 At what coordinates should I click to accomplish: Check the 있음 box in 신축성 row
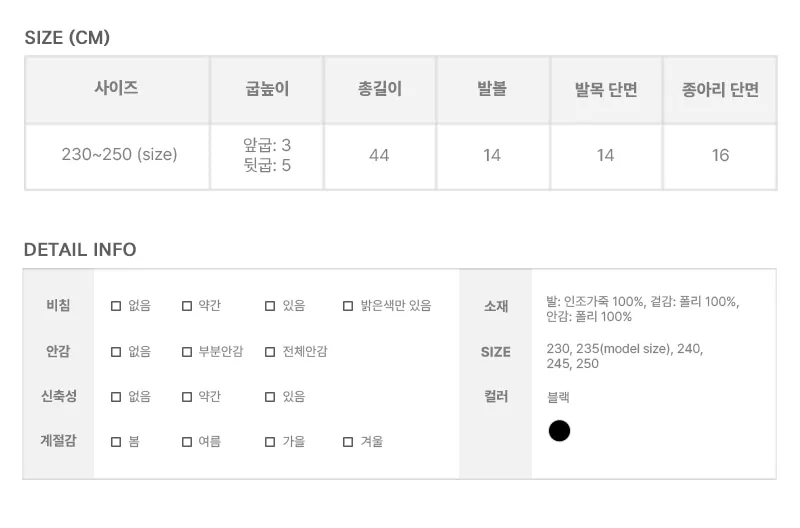click(270, 397)
